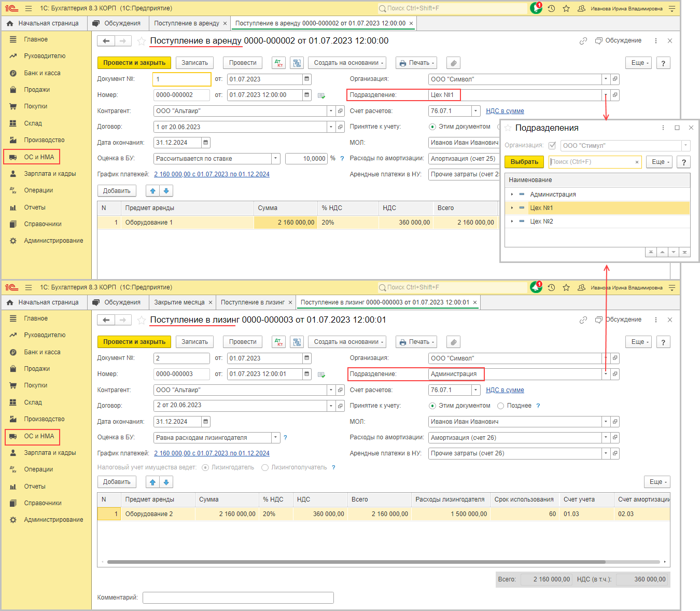Toggle the Организация checkbox in Подразделения popup
This screenshot has width=700, height=611.
552,146
